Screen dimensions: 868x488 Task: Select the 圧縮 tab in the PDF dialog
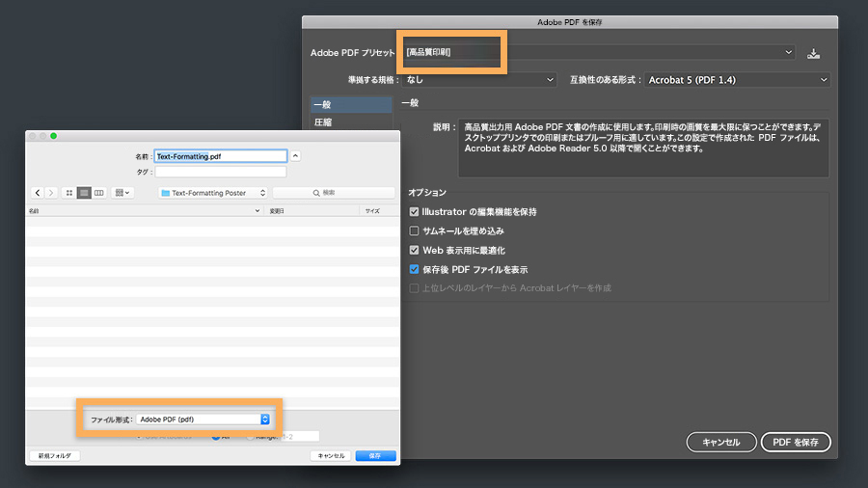351,122
